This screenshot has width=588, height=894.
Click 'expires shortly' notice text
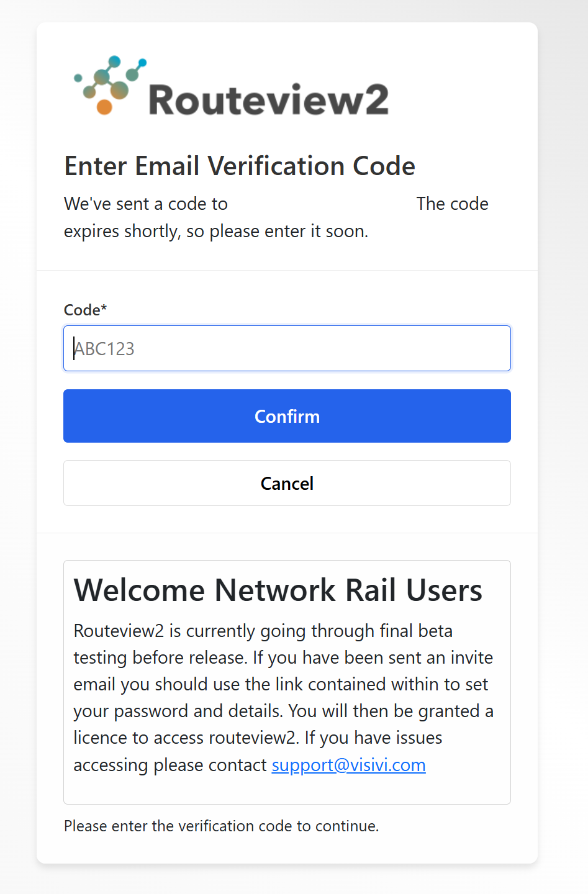[x=215, y=232]
